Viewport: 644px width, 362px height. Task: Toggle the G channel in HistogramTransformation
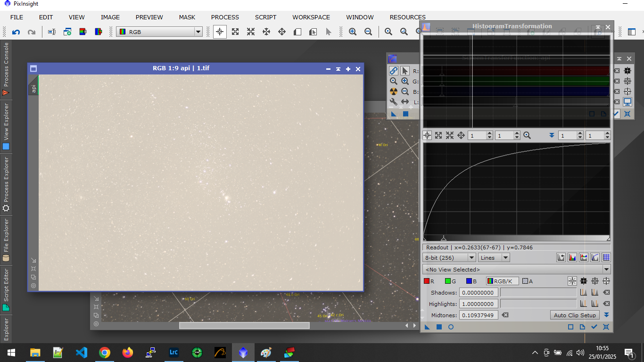450,281
